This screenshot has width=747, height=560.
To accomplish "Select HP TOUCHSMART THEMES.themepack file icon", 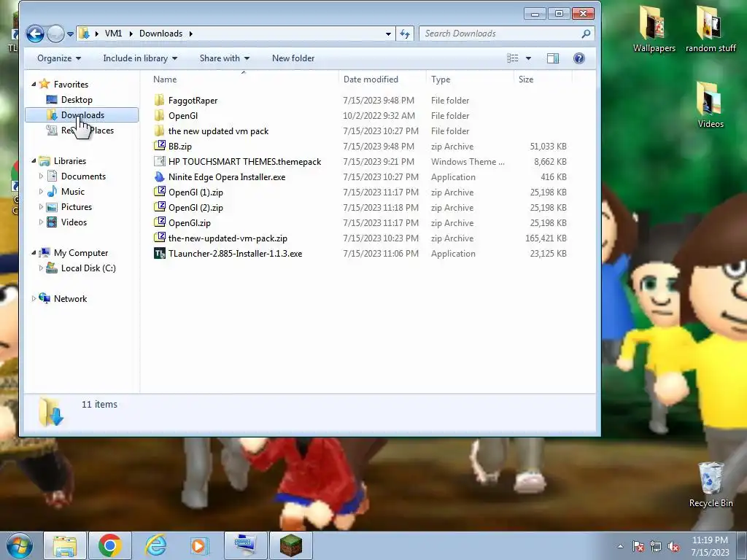I will click(x=160, y=161).
